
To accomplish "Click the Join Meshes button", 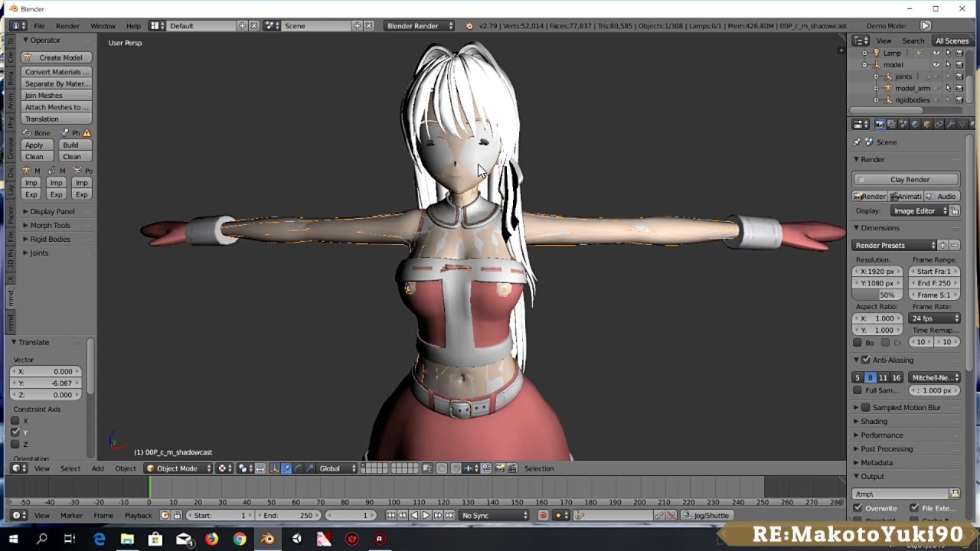I will (57, 95).
